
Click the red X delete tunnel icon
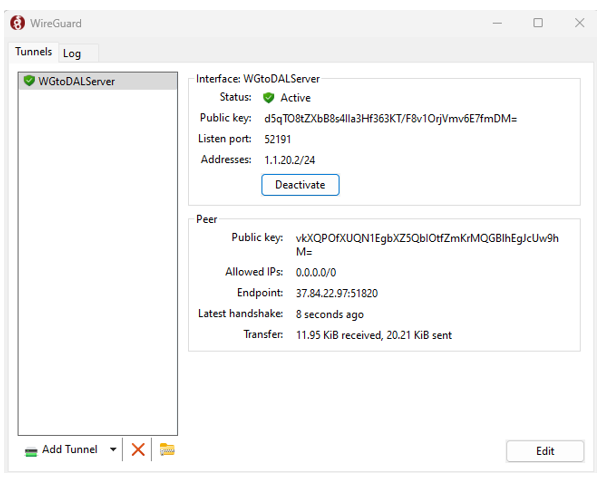(x=138, y=450)
